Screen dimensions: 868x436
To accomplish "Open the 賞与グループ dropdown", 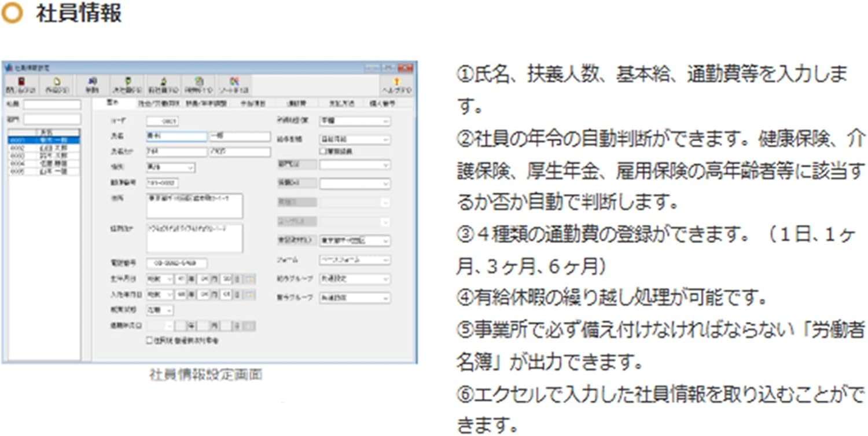I will pos(355,298).
